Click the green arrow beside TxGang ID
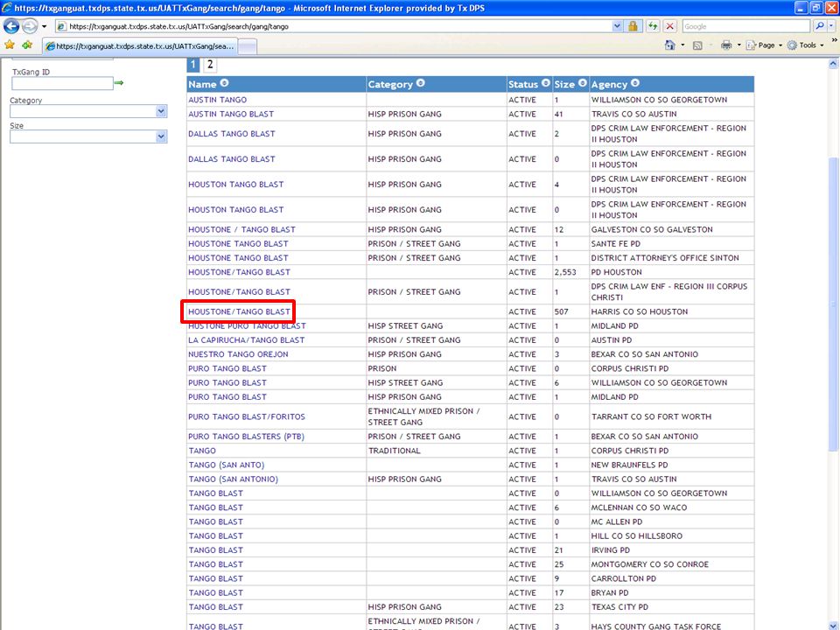Screen dimensions: 840x630 119,82
